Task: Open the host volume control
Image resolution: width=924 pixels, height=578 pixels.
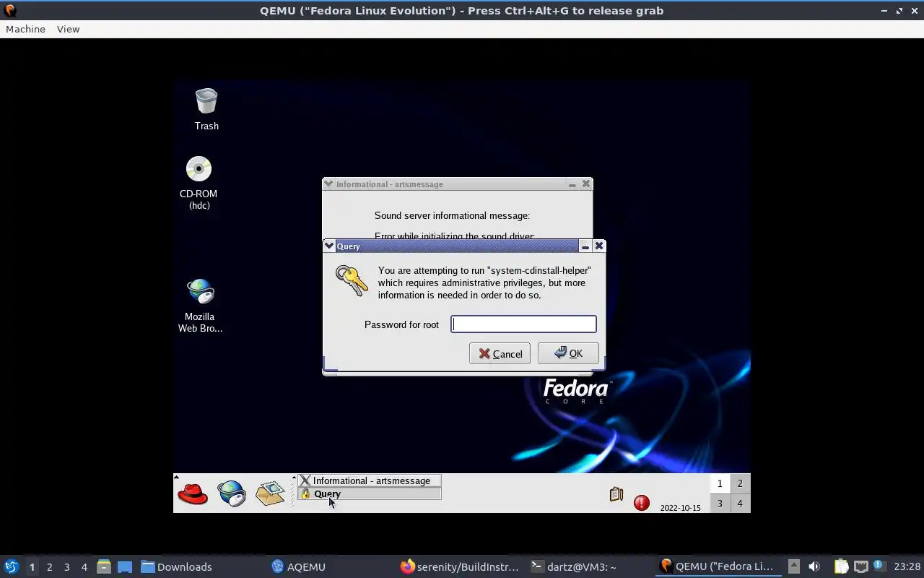Action: 814,566
